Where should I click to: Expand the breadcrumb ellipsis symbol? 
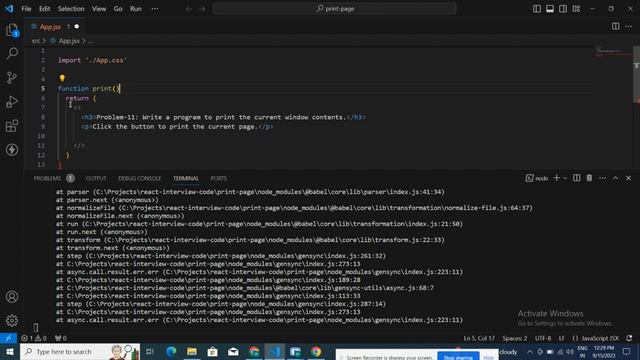[x=90, y=41]
